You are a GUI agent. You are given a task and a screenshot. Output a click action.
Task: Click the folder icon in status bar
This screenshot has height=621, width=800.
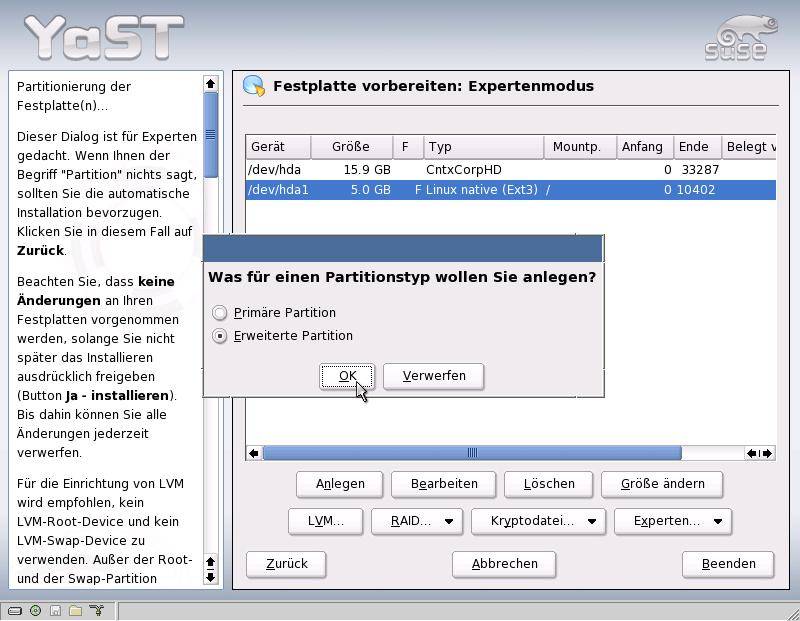tap(75, 611)
